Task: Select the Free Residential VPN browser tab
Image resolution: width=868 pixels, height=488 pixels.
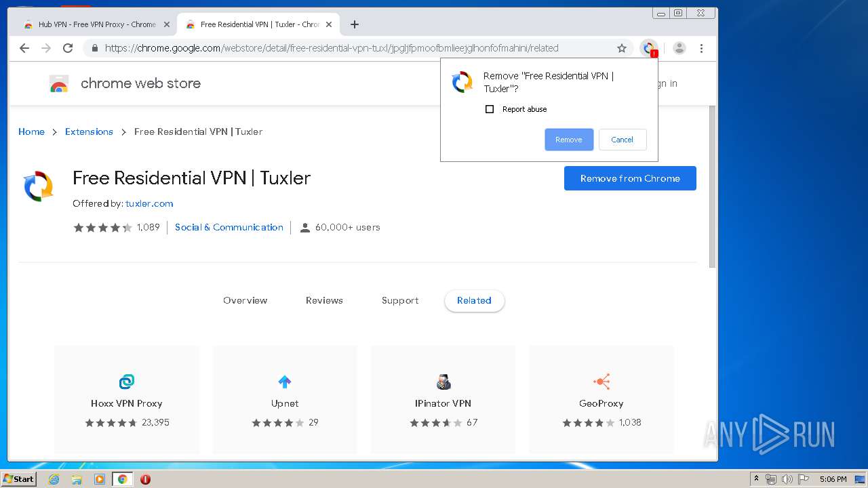Action: click(x=260, y=24)
